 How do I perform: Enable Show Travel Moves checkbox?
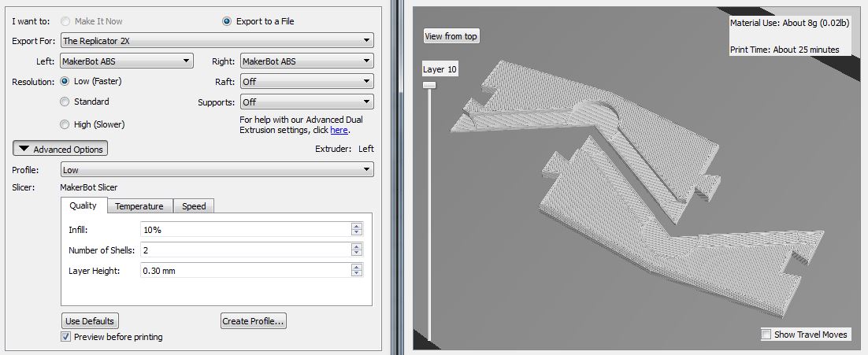tap(766, 334)
